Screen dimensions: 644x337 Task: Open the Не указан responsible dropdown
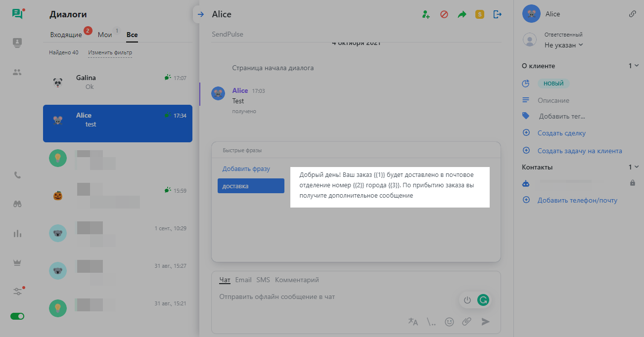564,45
